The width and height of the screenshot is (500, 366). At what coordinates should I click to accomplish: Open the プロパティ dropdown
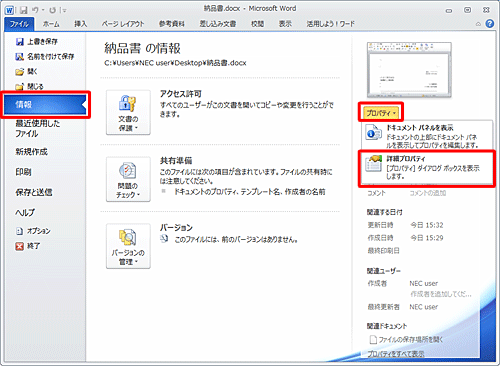pyautogui.click(x=381, y=113)
